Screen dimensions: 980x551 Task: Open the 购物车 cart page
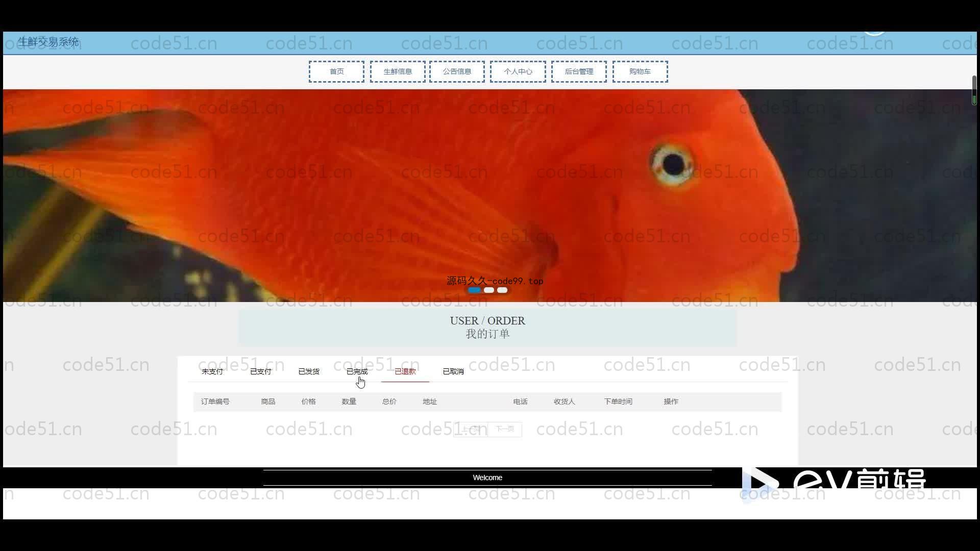click(640, 71)
